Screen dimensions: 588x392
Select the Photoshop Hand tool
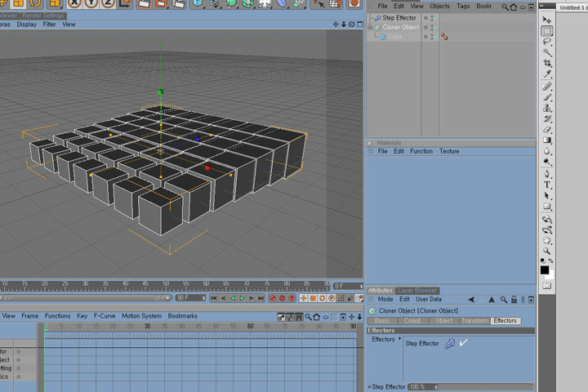pyautogui.click(x=547, y=240)
